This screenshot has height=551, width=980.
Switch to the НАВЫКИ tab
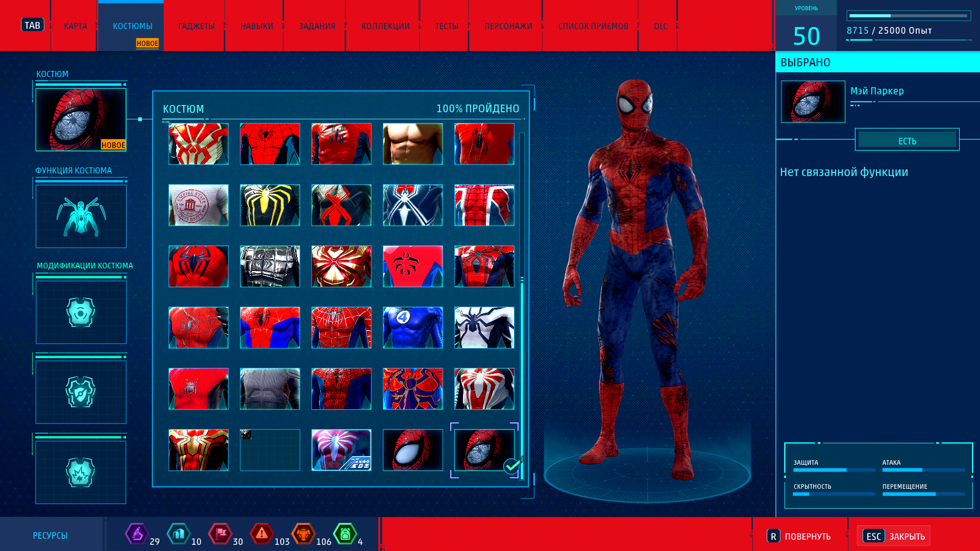(257, 26)
